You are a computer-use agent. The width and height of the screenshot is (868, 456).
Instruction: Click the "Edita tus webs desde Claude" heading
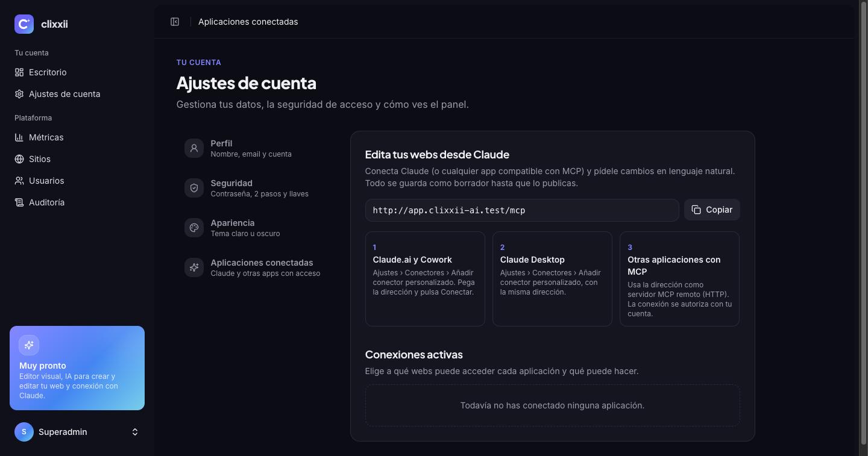(438, 155)
